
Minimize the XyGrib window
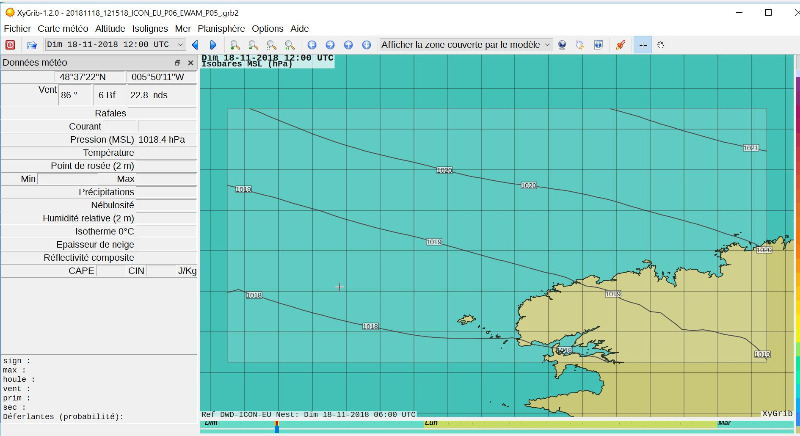tap(739, 12)
